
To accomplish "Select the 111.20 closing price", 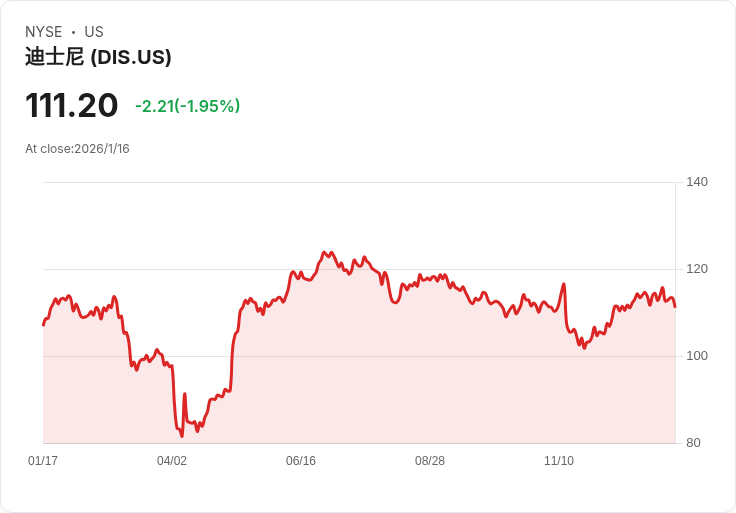I will pyautogui.click(x=72, y=105).
